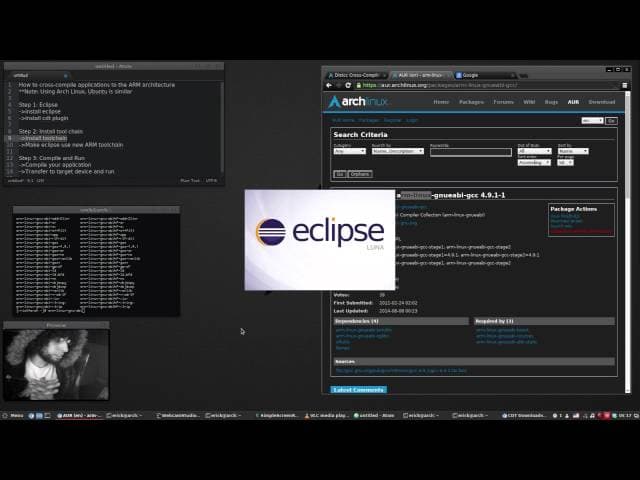Open the Sort by dropdown
Viewport: 640px width, 480px height.
(x=573, y=151)
